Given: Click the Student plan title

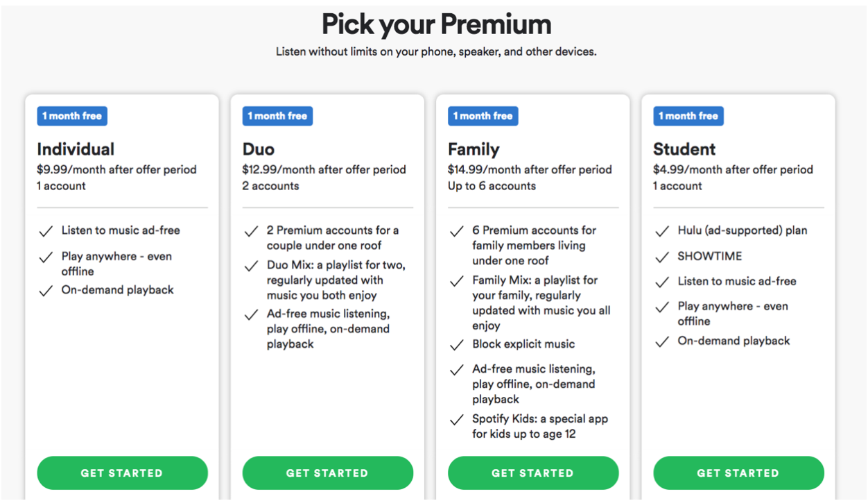Looking at the screenshot, I should pyautogui.click(x=684, y=149).
